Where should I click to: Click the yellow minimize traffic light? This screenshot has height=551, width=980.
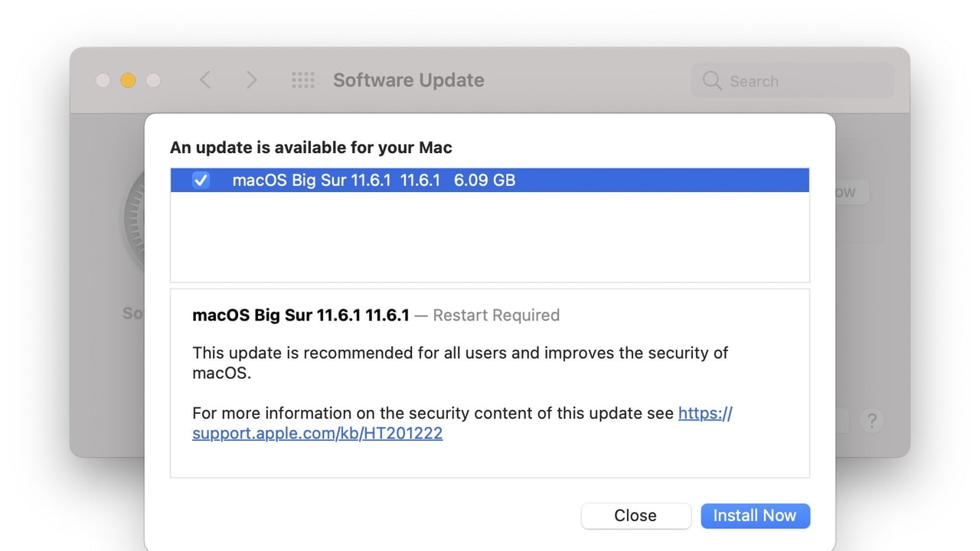128,80
